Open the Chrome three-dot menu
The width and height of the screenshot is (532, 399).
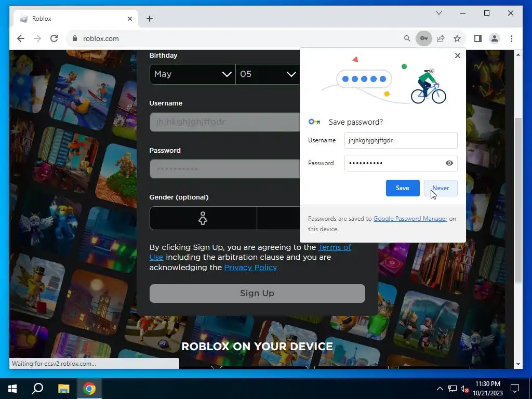pyautogui.click(x=511, y=38)
